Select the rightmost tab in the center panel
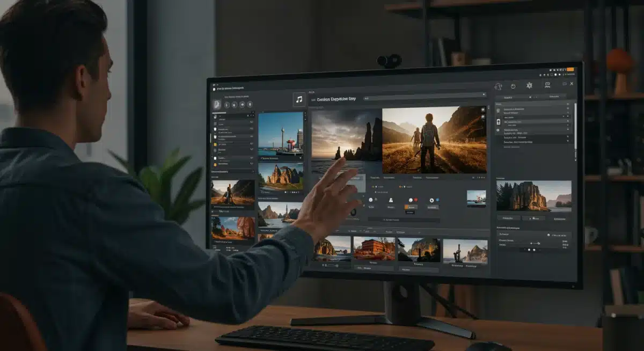644x351 pixels. pos(433,177)
